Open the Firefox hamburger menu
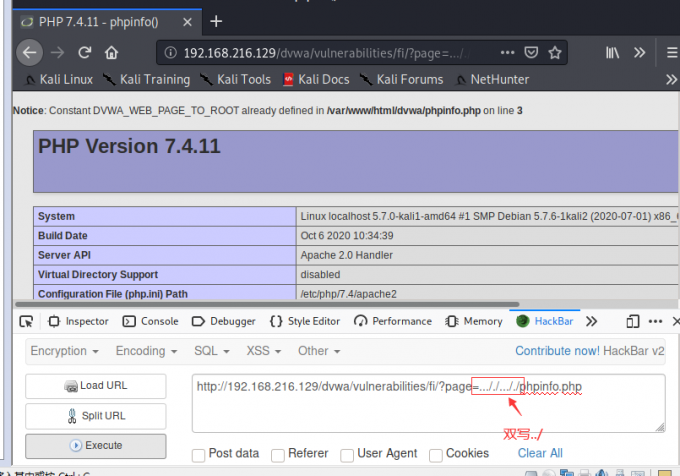The image size is (680, 476). (672, 53)
